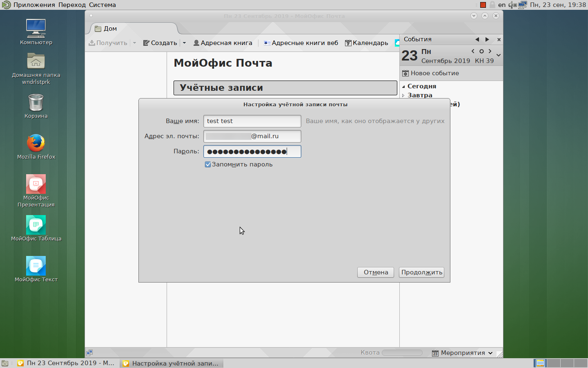The image size is (588, 368).
Task: Click the network connection tray icon
Action: coord(523,5)
